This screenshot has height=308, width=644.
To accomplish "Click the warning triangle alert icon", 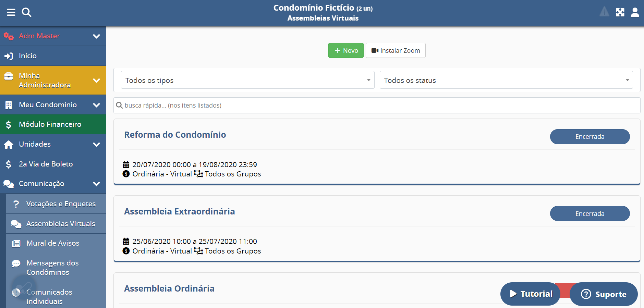I will click(604, 12).
